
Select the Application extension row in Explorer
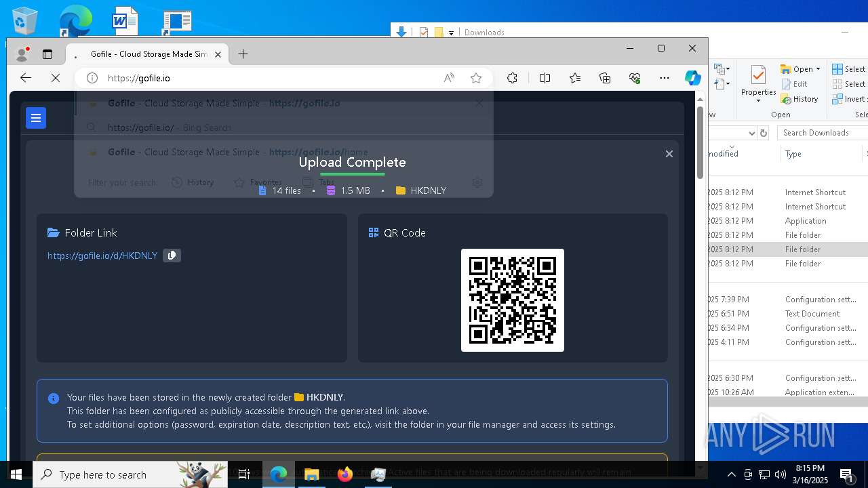[788, 392]
